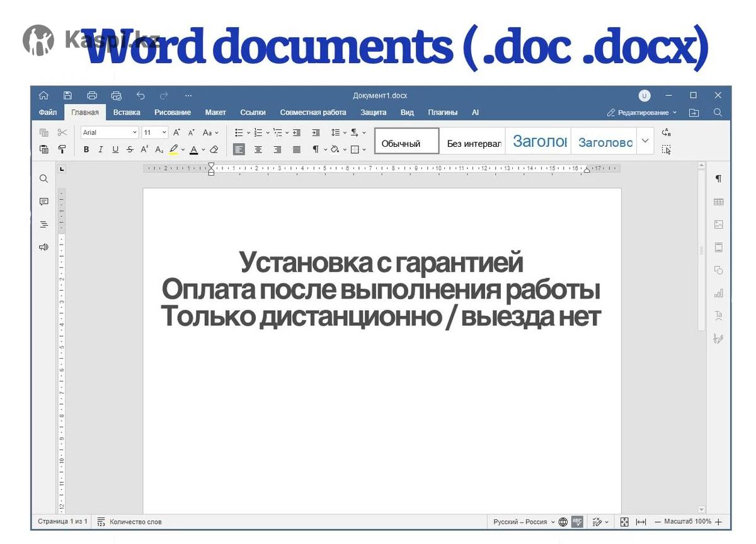Open the Русский – Россия language dropdown
Viewport: 756px width, 544px height.
click(x=524, y=522)
